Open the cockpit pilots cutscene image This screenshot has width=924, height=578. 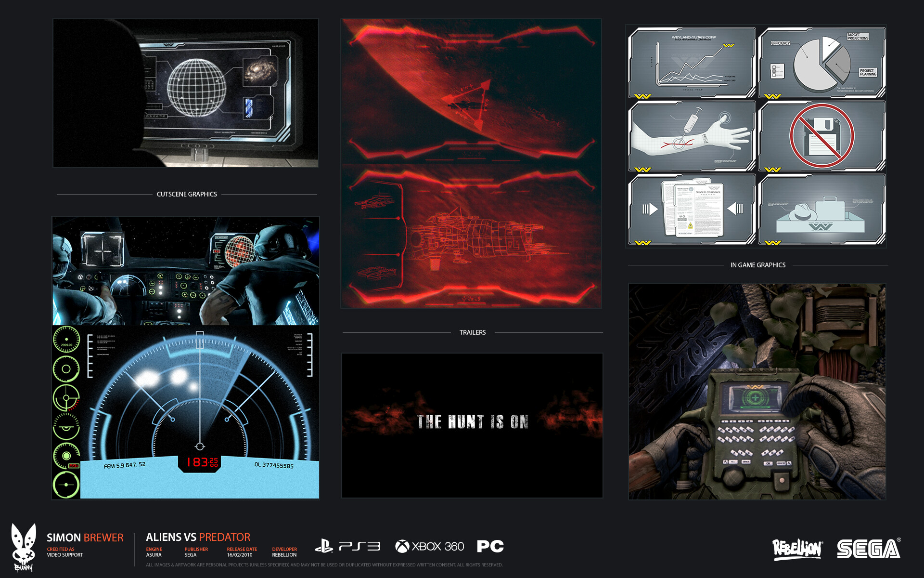point(186,271)
